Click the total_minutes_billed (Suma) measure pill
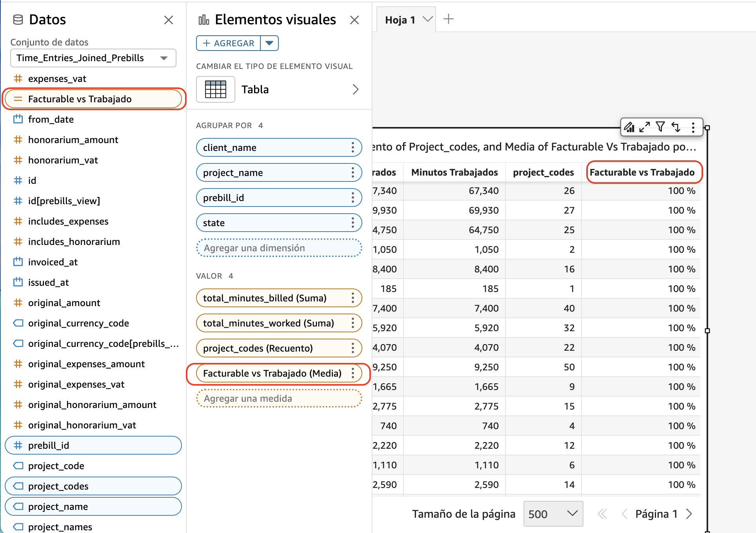This screenshot has height=533, width=756. [279, 298]
